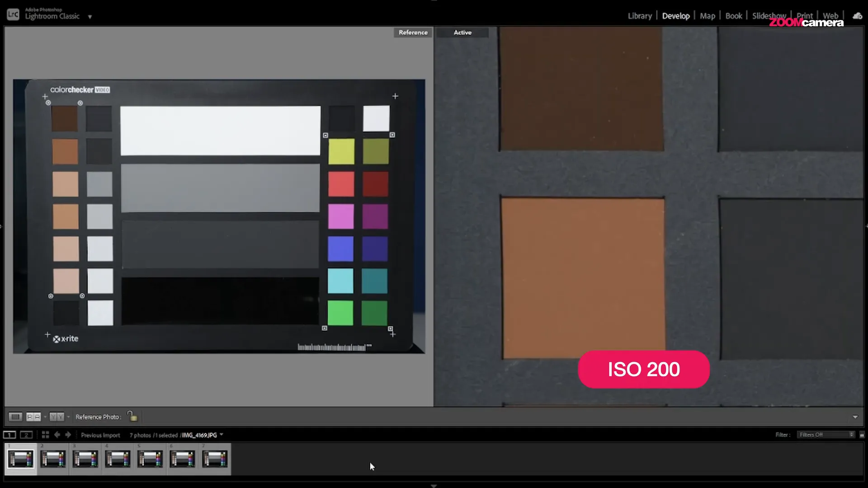Collapse the filmstrip panel with bottom arrow

[x=434, y=486]
